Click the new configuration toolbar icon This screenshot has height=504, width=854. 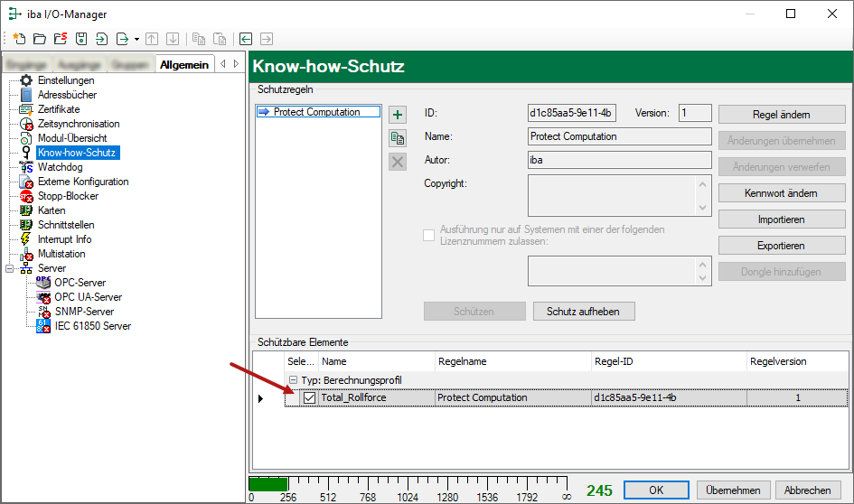[18, 39]
